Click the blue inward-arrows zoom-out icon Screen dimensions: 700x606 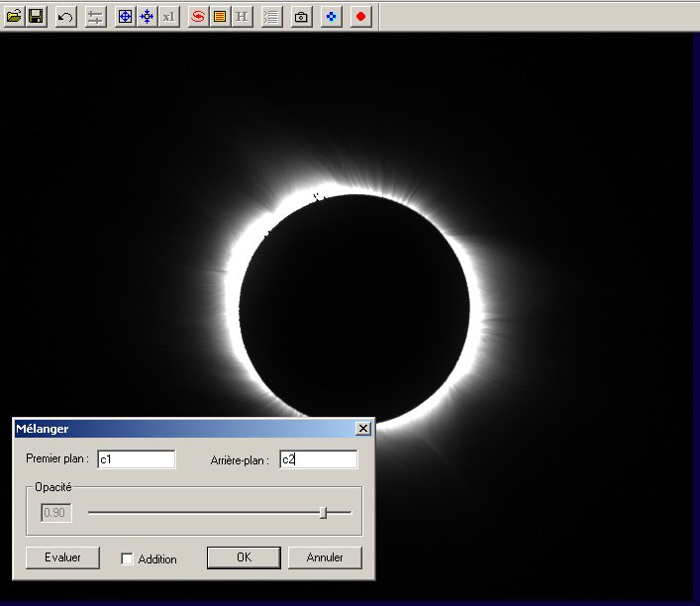[x=147, y=17]
